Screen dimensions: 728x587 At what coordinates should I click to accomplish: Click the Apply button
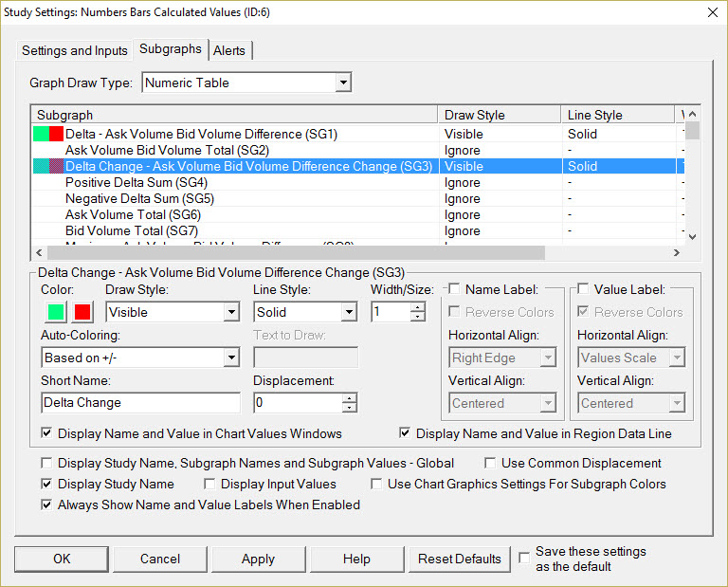tap(258, 559)
